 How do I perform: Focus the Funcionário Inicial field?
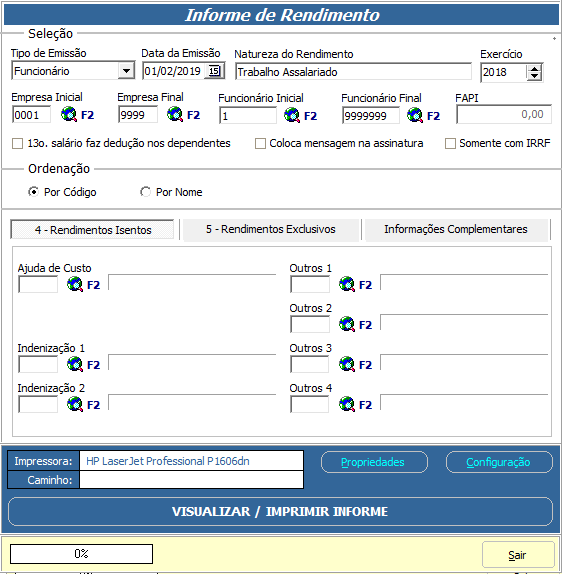(248, 116)
